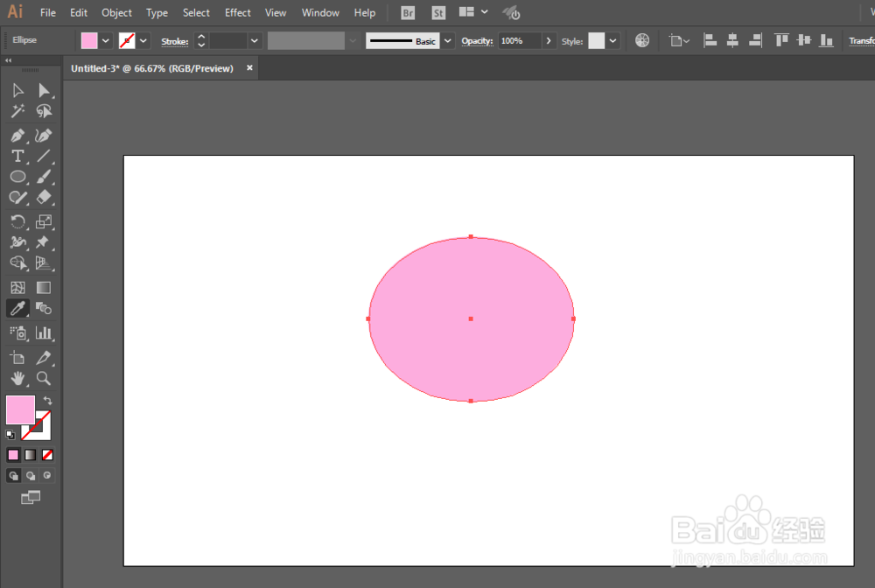
Task: Open fill color dropdown in control bar
Action: [106, 41]
